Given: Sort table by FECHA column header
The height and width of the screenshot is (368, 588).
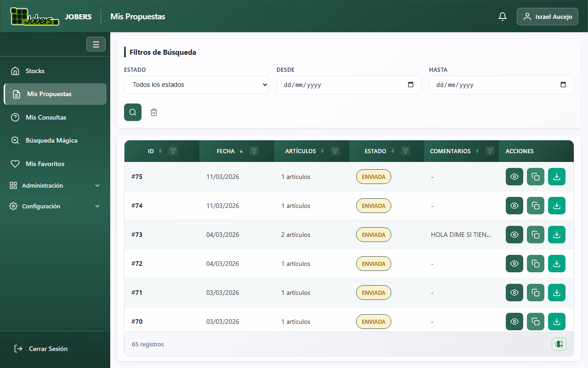Looking at the screenshot, I should tap(226, 151).
